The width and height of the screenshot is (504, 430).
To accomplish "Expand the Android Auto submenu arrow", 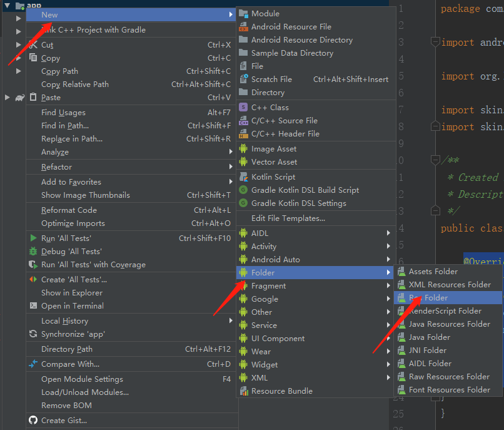I will pos(388,259).
